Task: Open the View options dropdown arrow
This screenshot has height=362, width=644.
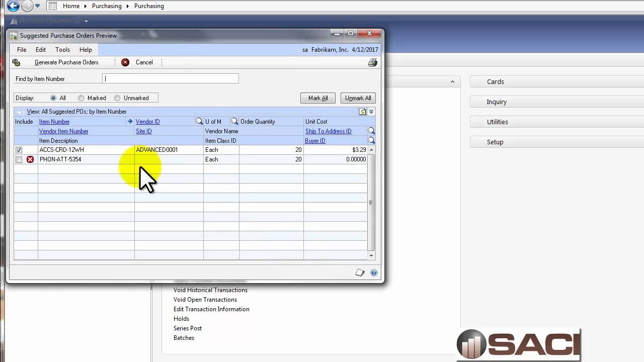Action: (20, 112)
